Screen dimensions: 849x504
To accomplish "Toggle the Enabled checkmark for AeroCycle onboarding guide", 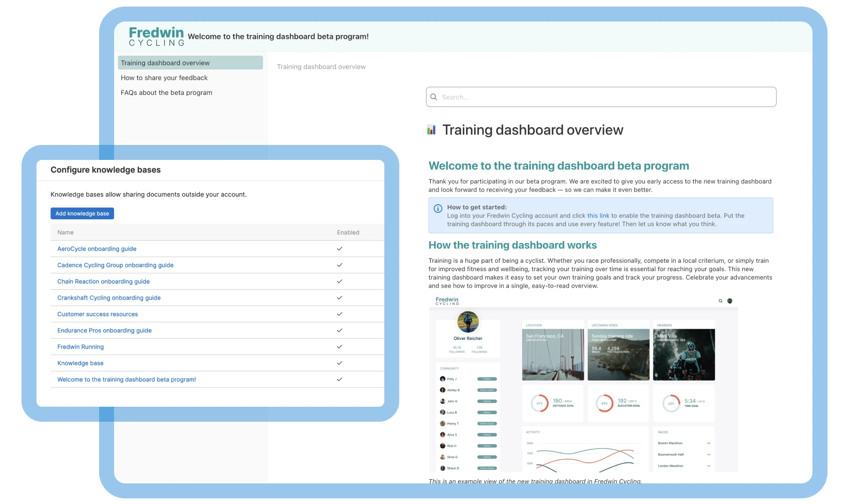I will pyautogui.click(x=338, y=249).
